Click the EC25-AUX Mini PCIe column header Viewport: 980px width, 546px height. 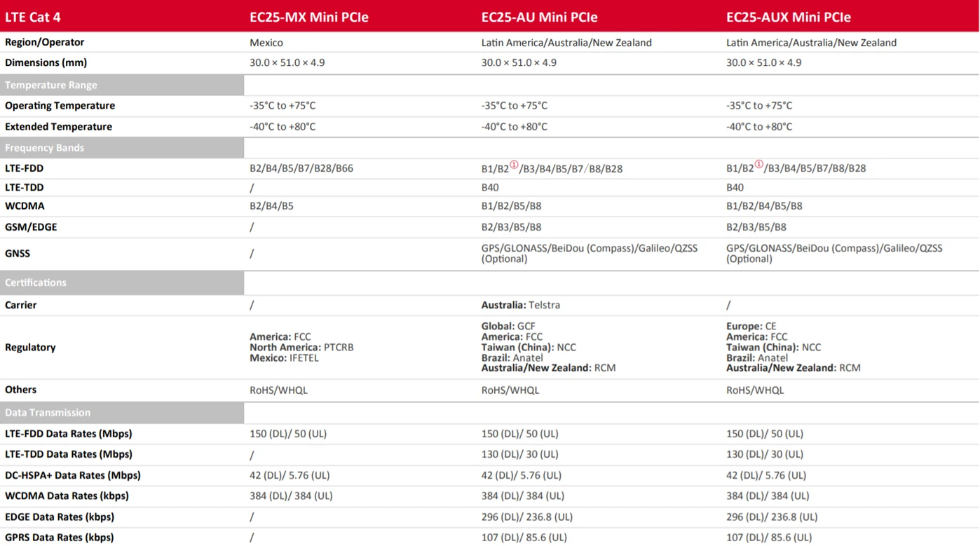point(789,18)
